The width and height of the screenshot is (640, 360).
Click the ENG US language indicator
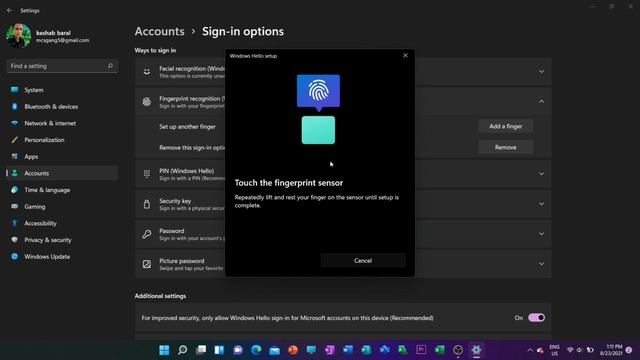554,350
